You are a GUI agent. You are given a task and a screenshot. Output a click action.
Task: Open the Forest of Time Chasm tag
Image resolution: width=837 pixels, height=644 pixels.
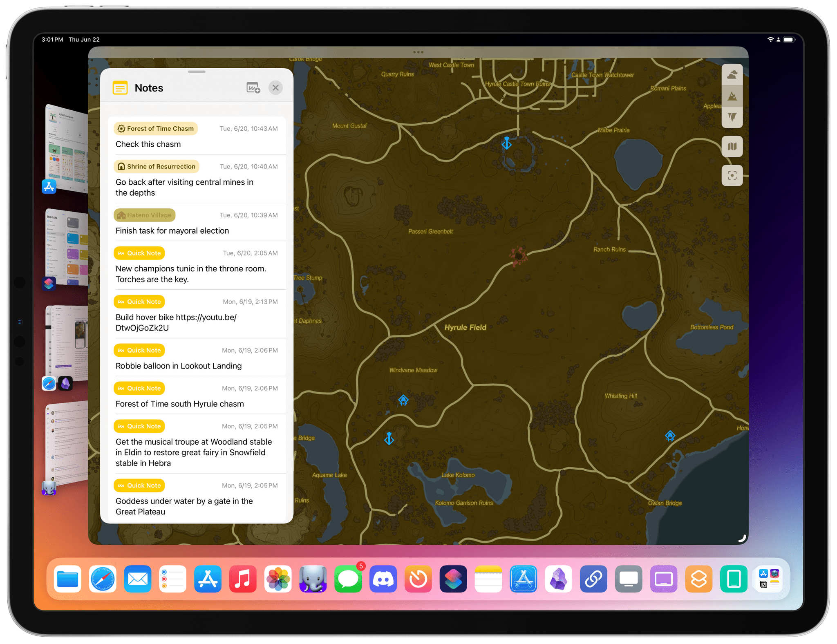coord(156,129)
